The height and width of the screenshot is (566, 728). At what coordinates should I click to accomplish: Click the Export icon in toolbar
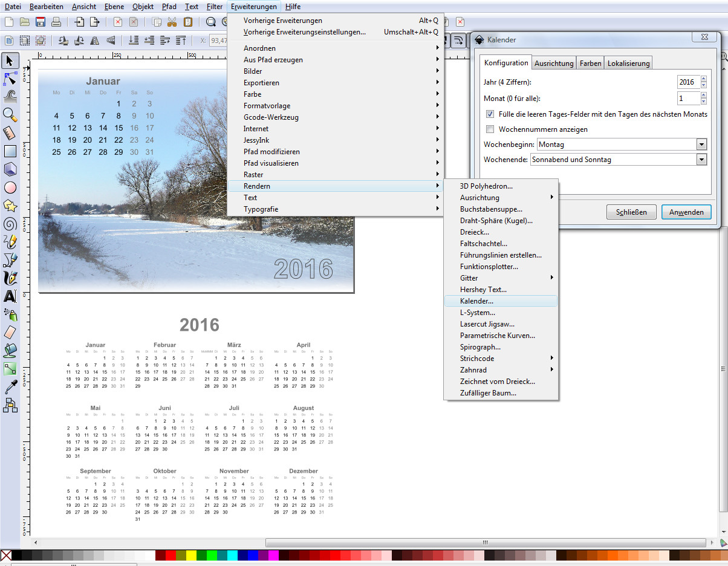94,22
